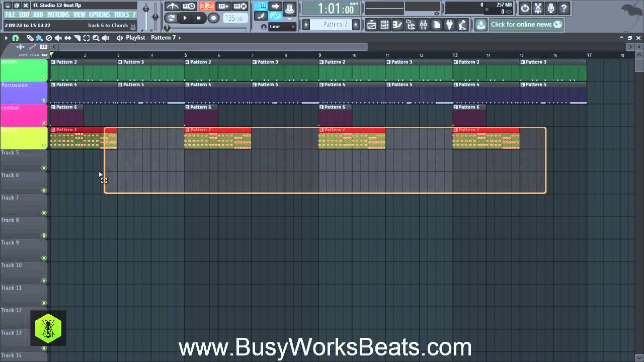Mute the cymbal track LED

coord(44,123)
